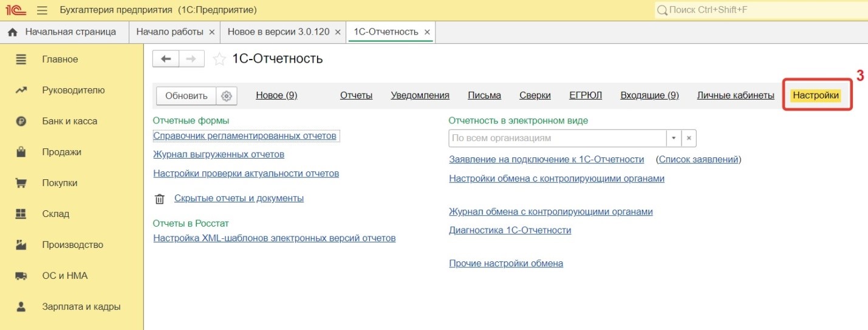This screenshot has width=868, height=330.
Task: Open gear settings next to Обновить
Action: pyautogui.click(x=227, y=96)
